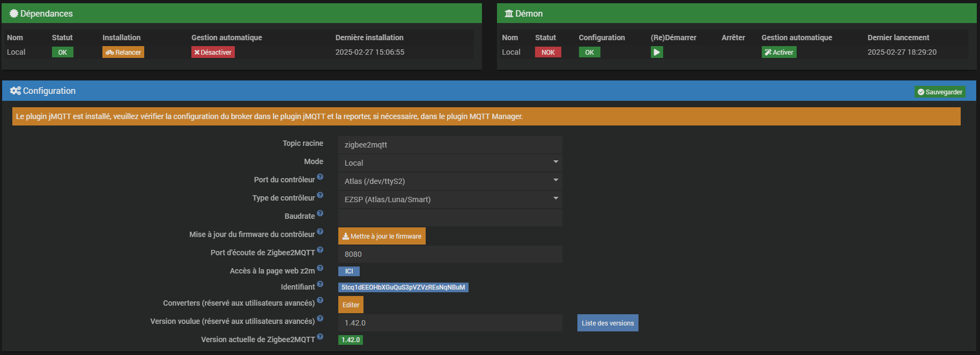Viewport: 980px width, 355px height.
Task: Enable automatic daemon management with Activer
Action: [778, 52]
